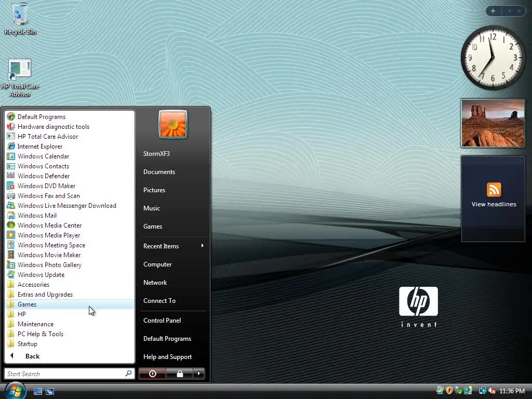Image resolution: width=532 pixels, height=399 pixels.
Task: Click the search magnifier icon
Action: [x=129, y=373]
